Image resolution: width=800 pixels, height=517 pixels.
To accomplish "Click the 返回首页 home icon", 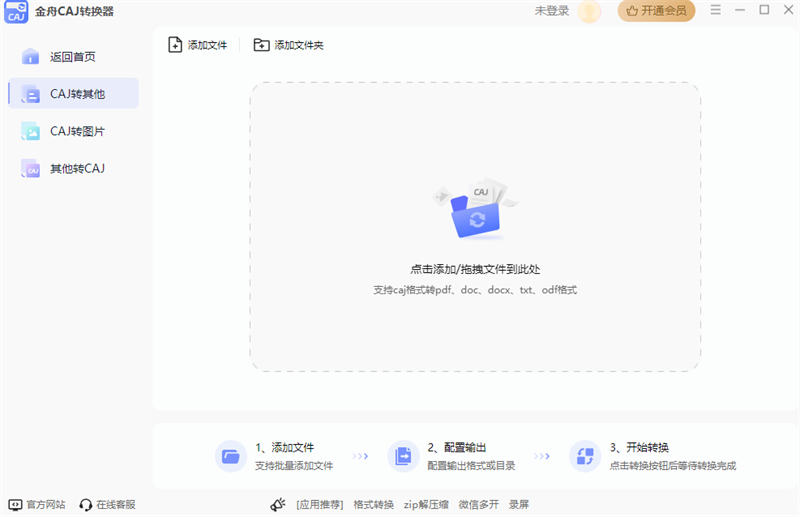I will (31, 57).
